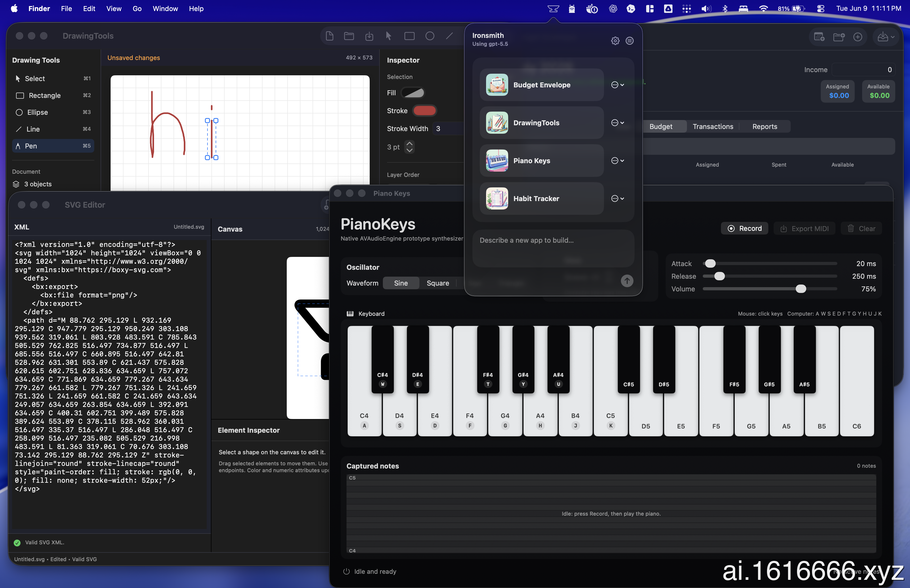Open the Ironsmith list menu icon

[x=630, y=41]
